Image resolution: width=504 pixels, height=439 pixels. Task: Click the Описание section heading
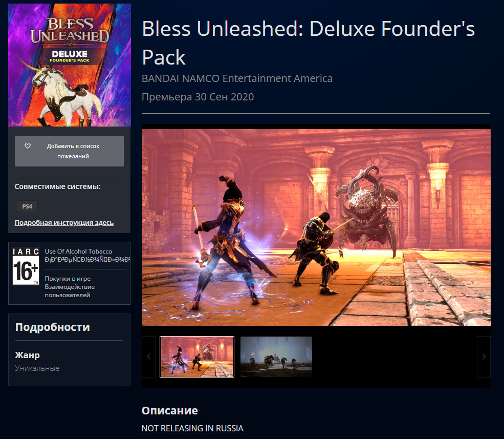170,410
